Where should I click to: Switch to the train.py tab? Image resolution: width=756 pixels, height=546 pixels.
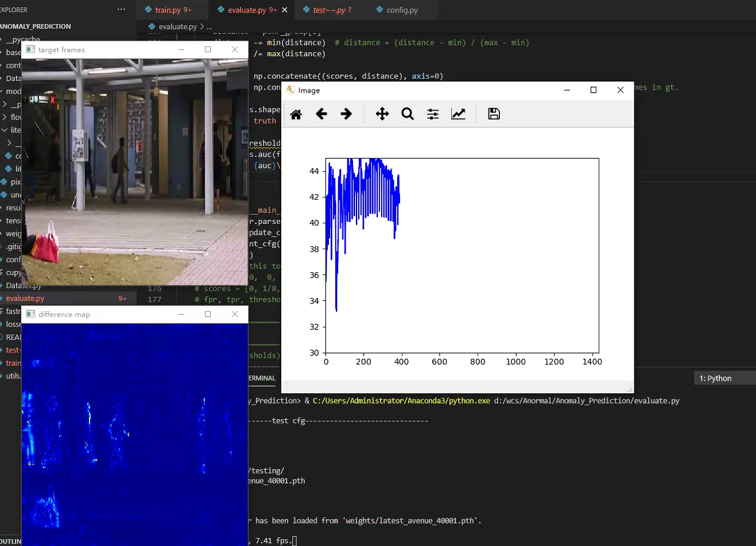[173, 10]
